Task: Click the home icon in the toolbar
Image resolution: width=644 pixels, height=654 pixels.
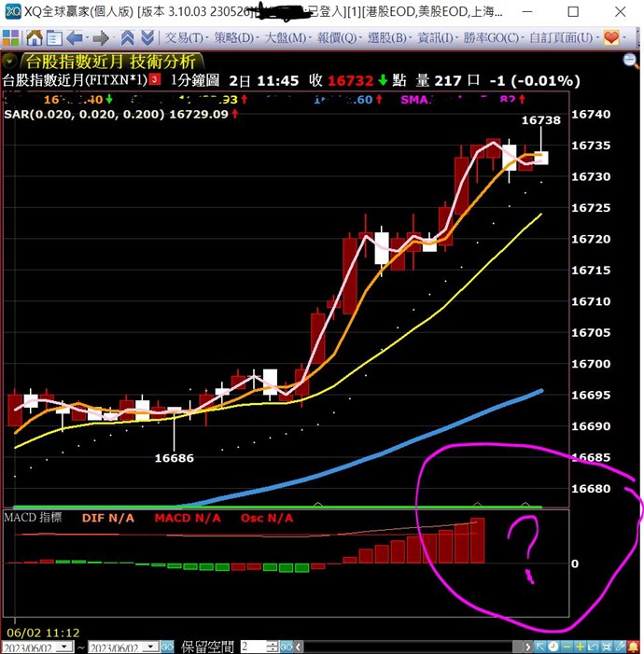Action: (x=34, y=38)
